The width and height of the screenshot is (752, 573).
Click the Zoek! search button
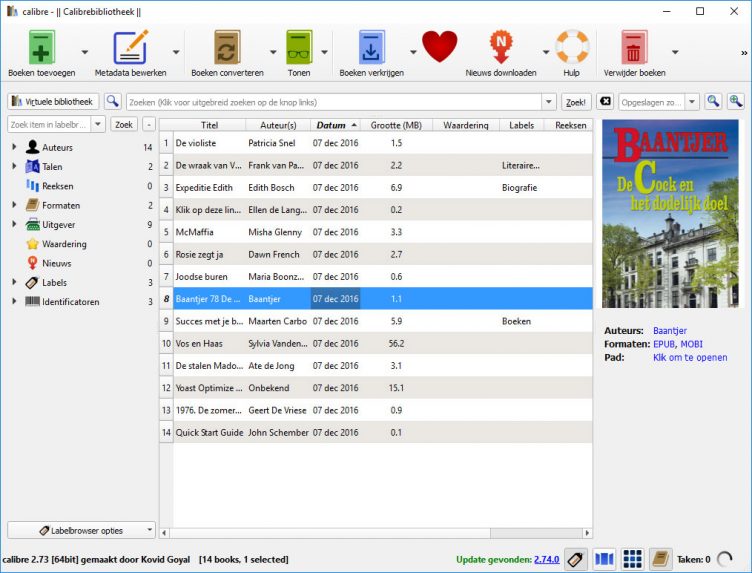(576, 102)
